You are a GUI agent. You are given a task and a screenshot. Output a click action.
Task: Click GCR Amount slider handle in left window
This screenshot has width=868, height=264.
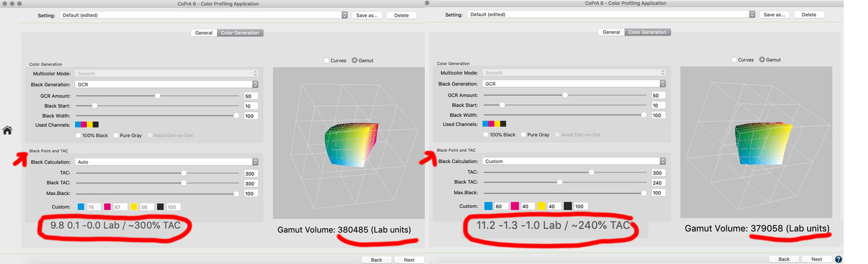(157, 96)
